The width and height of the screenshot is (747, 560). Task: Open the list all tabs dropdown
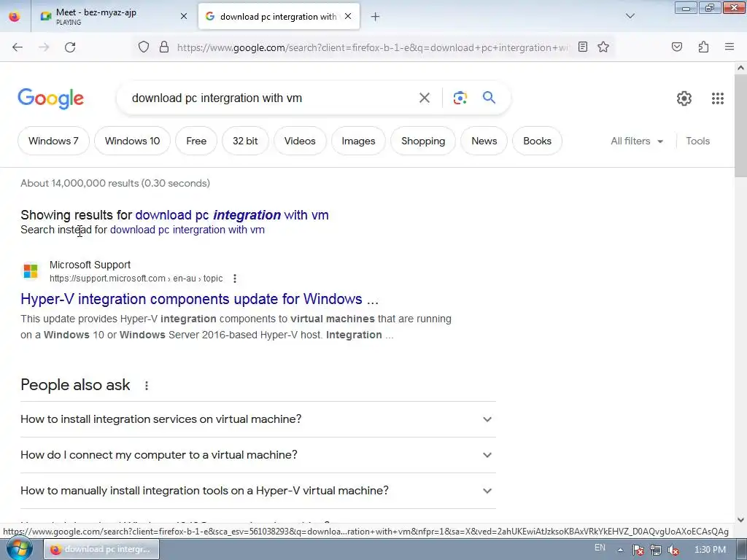630,16
